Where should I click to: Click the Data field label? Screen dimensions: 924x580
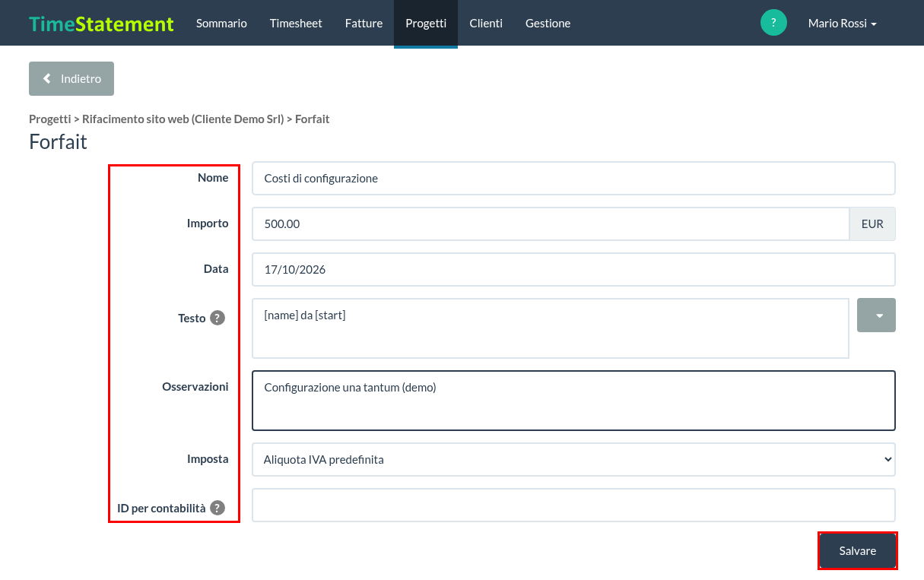tap(216, 268)
